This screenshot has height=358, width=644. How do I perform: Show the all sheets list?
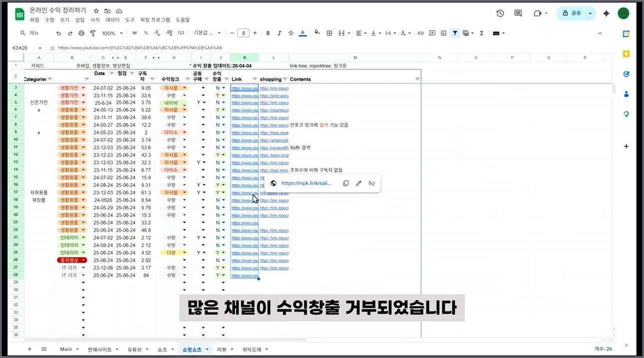[x=44, y=349]
